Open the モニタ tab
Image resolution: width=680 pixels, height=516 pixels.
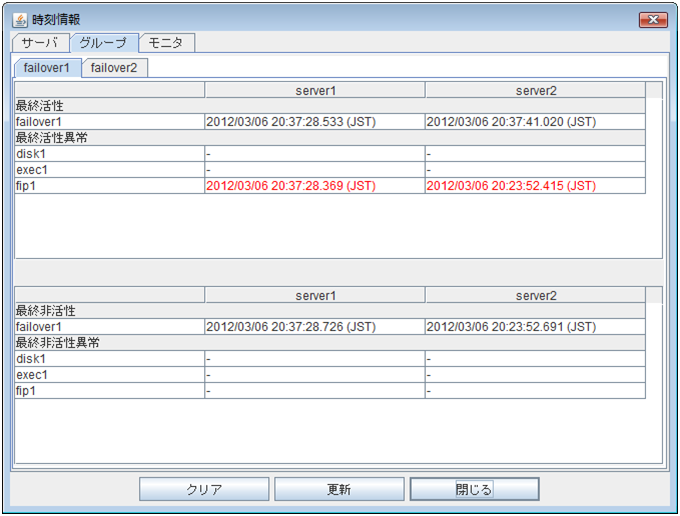(166, 43)
